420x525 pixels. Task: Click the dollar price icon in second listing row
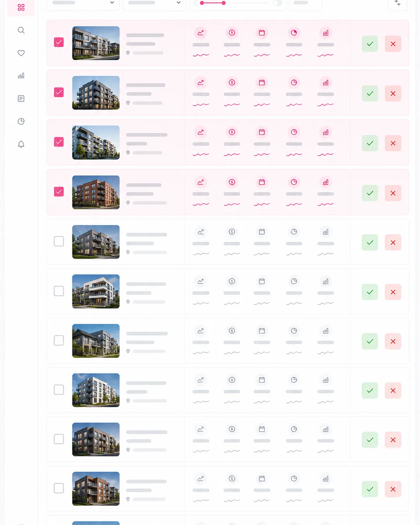point(232,82)
